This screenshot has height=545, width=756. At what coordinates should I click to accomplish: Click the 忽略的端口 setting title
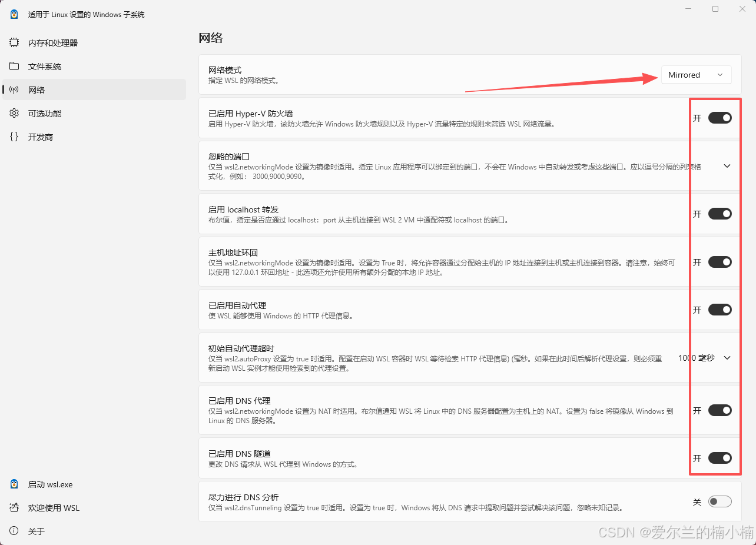[229, 157]
